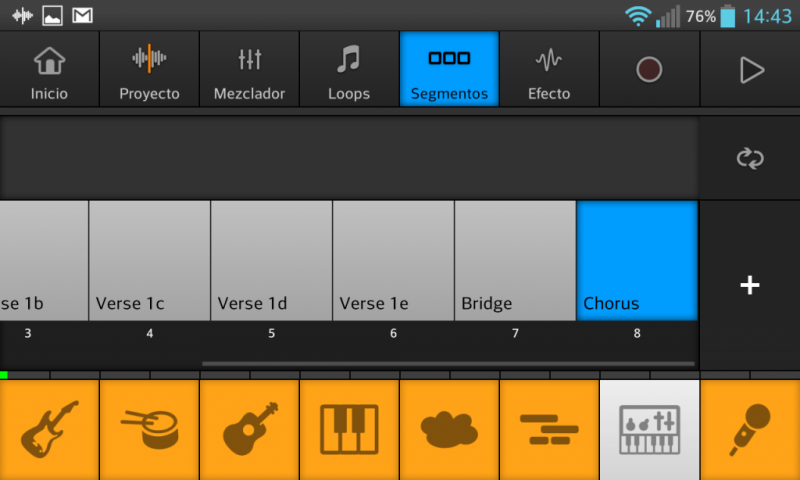
Task: Start recording with the record button
Action: 649,69
